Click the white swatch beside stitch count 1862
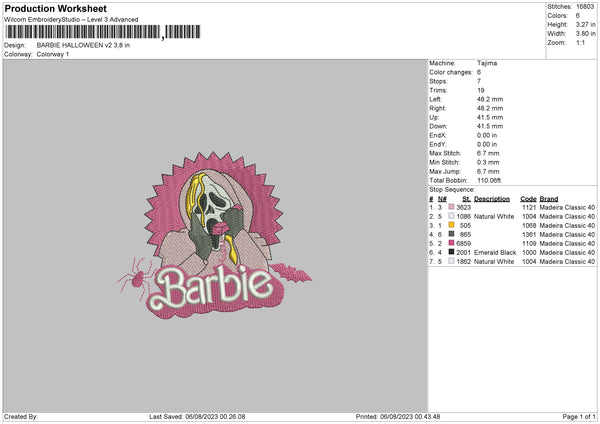This screenshot has height=424, width=600. point(452,261)
